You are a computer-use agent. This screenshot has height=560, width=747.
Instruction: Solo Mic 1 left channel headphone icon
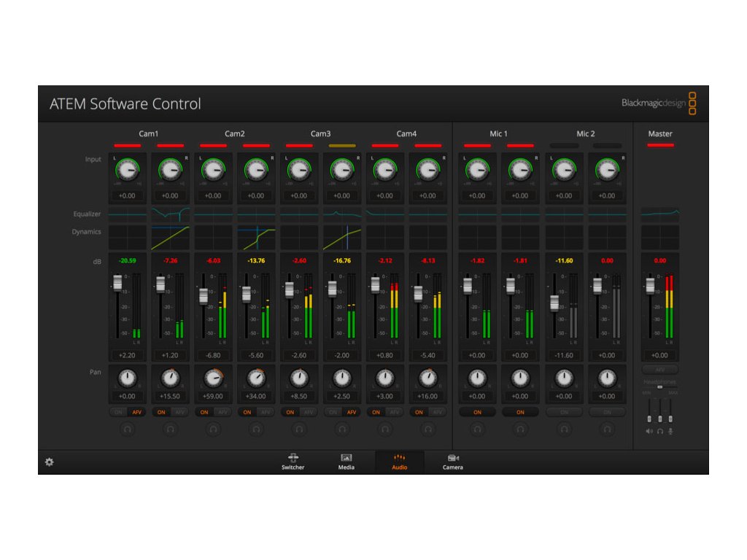[477, 429]
